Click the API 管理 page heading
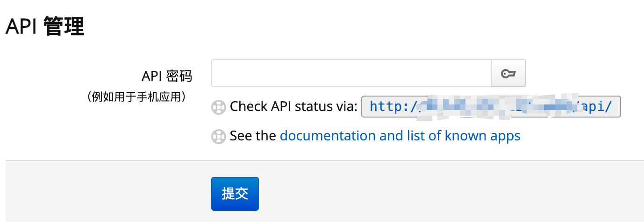 click(45, 27)
